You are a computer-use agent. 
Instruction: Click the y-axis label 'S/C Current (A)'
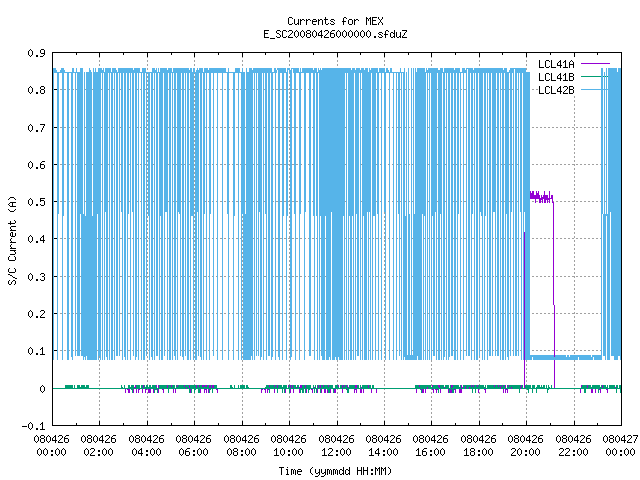click(x=12, y=240)
